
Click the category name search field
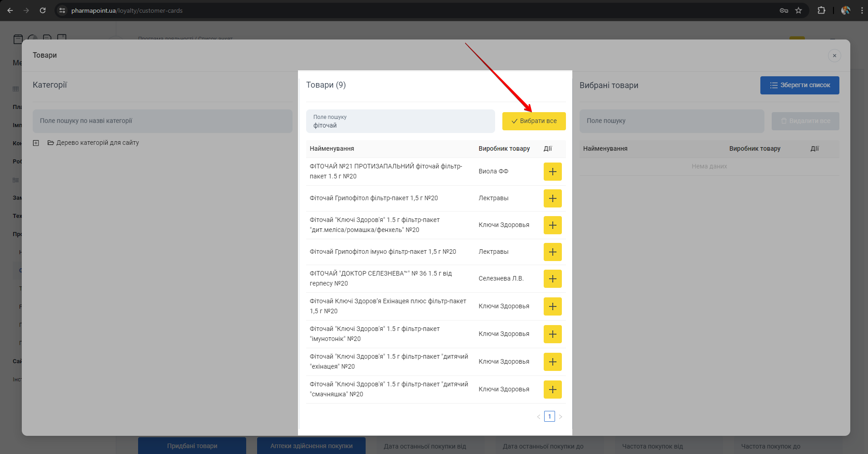coord(162,121)
